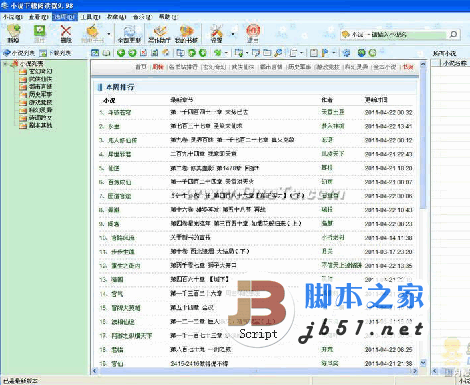Screen dimensions: 470x385
Task: Click author 天蚕土豆 in the first row
Action: click(333, 112)
